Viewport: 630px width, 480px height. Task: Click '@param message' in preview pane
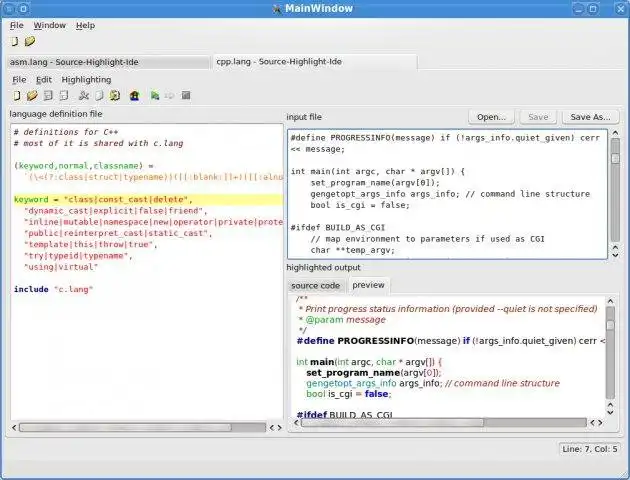(x=346, y=320)
